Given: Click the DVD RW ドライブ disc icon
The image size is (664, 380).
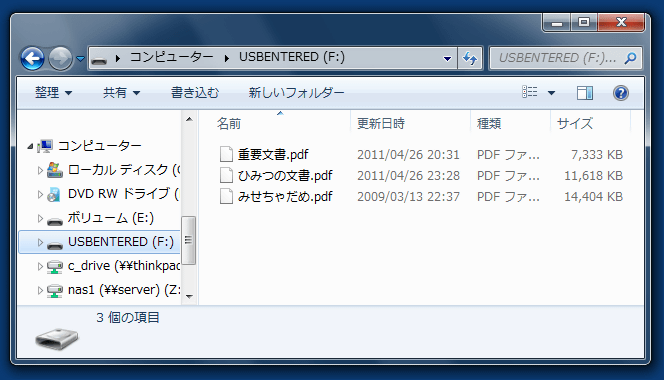Looking at the screenshot, I should [54, 194].
